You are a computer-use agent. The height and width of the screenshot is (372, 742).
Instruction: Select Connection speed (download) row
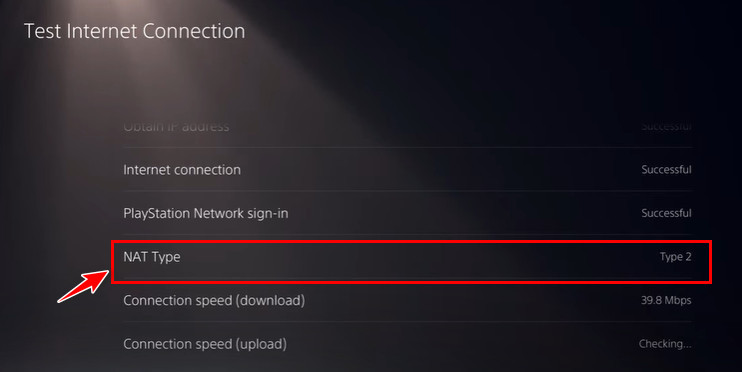pos(408,300)
